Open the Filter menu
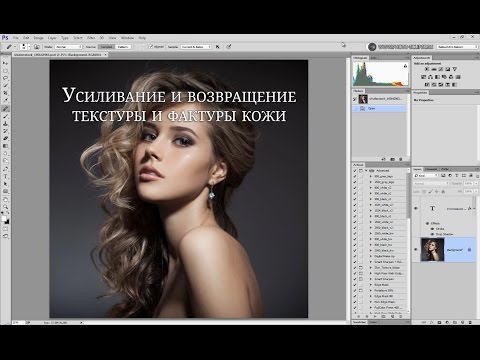 [91, 38]
